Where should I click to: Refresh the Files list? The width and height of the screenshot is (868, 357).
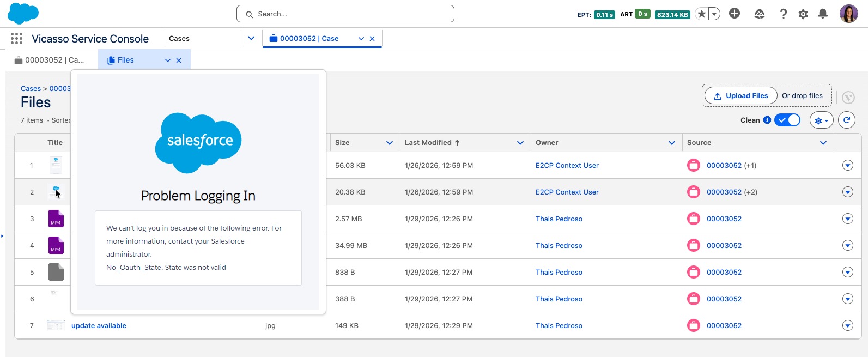pyautogui.click(x=847, y=120)
